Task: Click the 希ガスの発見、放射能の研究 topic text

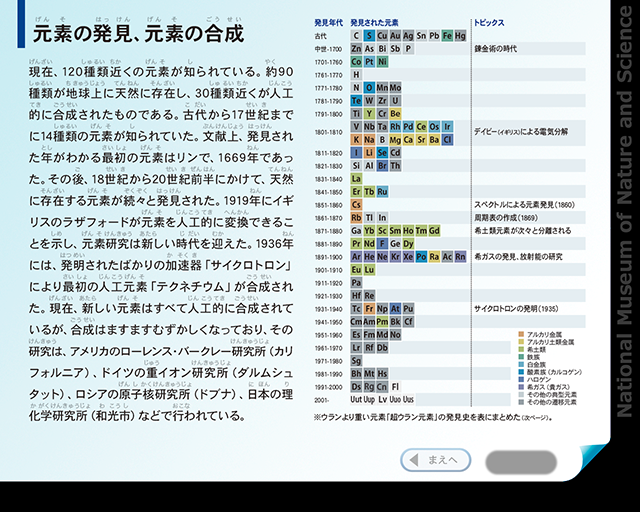Action: point(518,257)
